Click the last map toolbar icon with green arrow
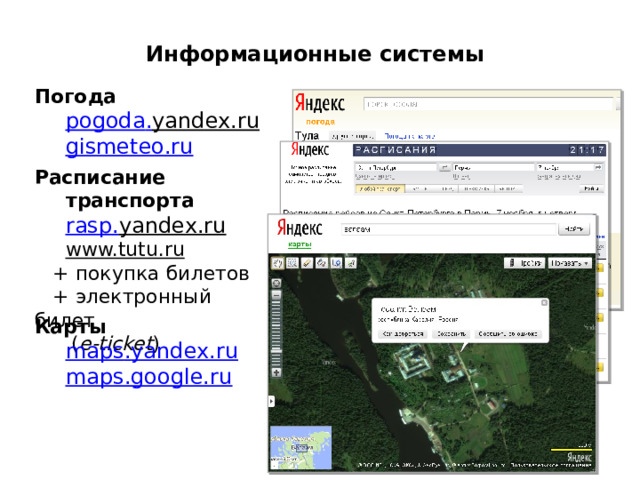This screenshot has height=480, width=640. click(x=351, y=263)
